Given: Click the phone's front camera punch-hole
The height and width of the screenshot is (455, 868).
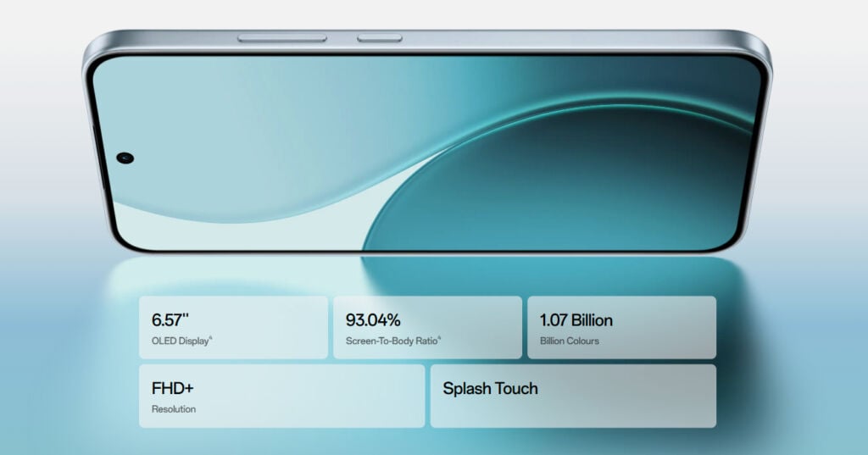Looking at the screenshot, I should [125, 158].
